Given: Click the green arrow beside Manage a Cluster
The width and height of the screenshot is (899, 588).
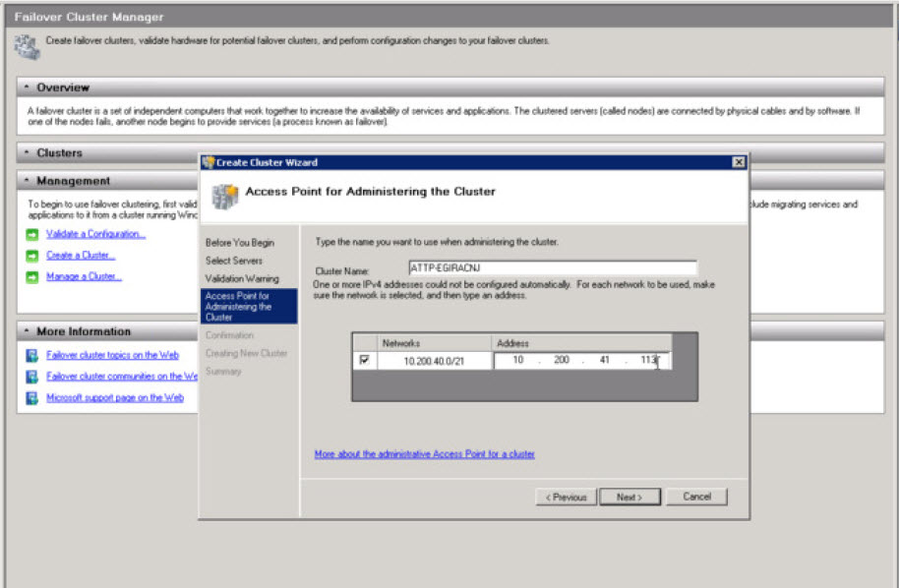Looking at the screenshot, I should coord(32,277).
